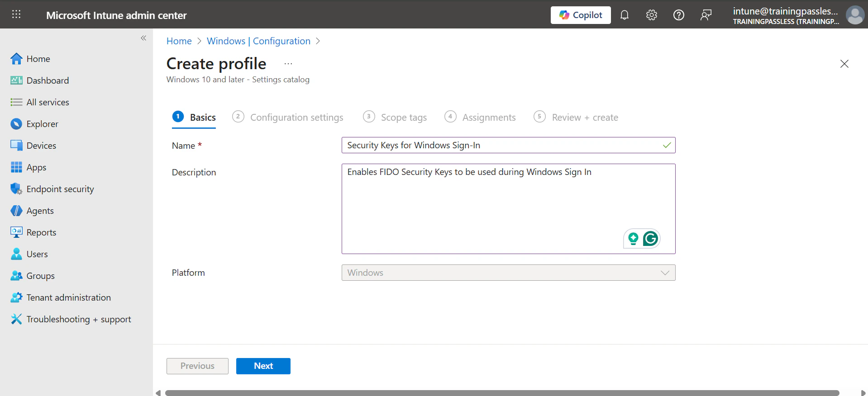
Task: Click the All services list icon
Action: point(16,102)
